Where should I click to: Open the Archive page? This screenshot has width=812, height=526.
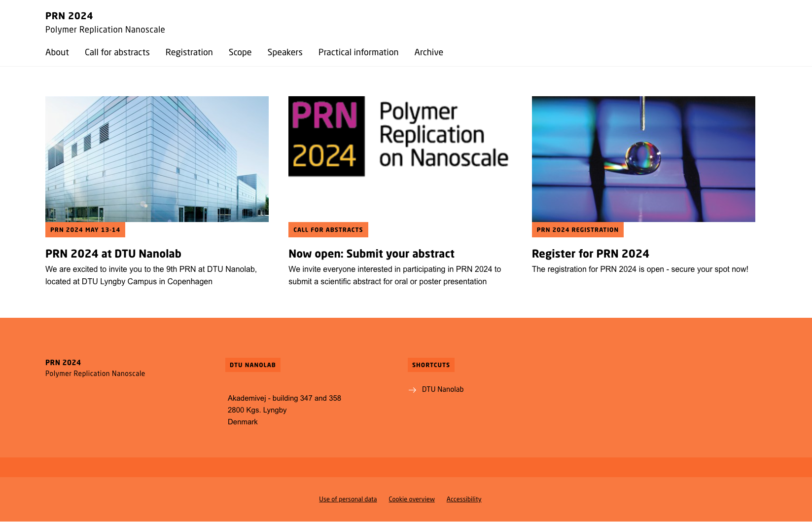coord(428,52)
